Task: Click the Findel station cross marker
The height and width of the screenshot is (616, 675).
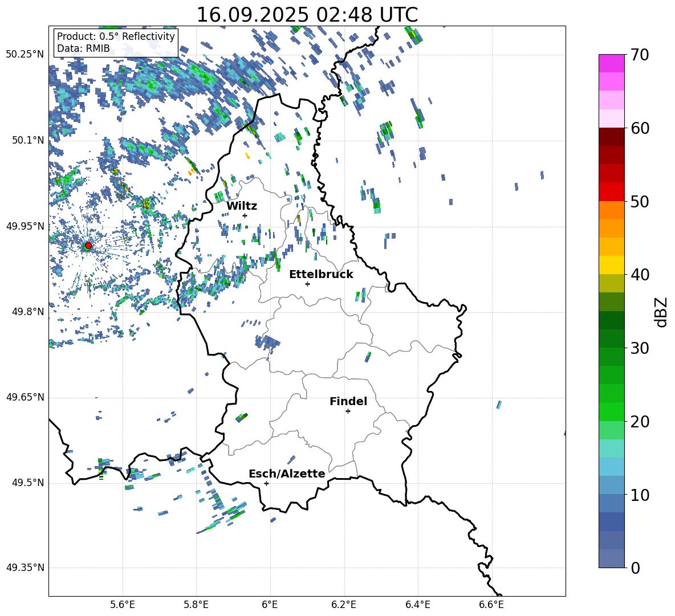Action: point(348,411)
